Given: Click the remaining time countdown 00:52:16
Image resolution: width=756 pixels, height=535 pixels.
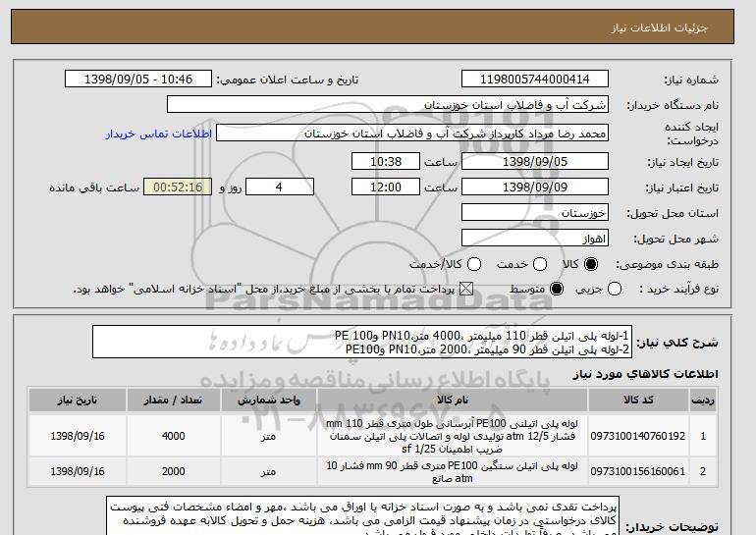Looking at the screenshot, I should point(178,187).
